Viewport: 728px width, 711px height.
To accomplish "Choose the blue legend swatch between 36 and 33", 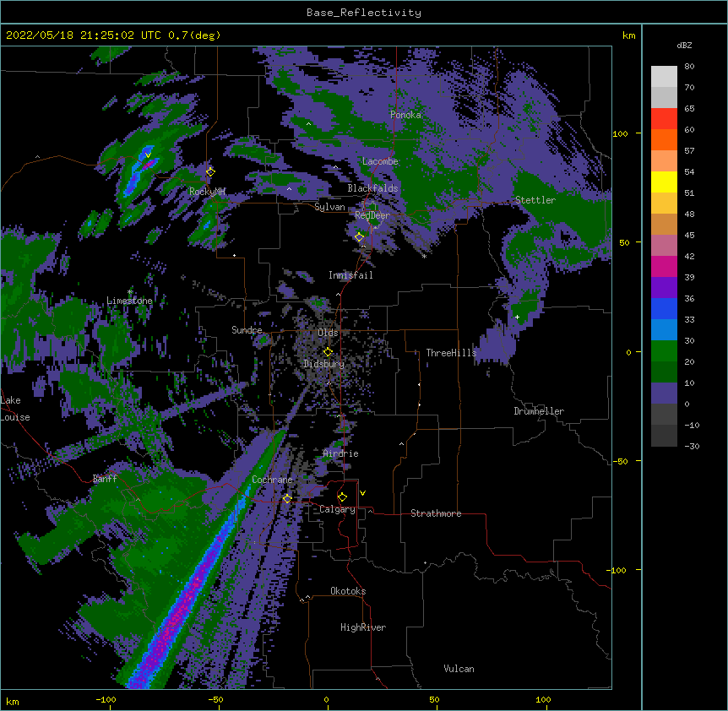I will pos(664,308).
